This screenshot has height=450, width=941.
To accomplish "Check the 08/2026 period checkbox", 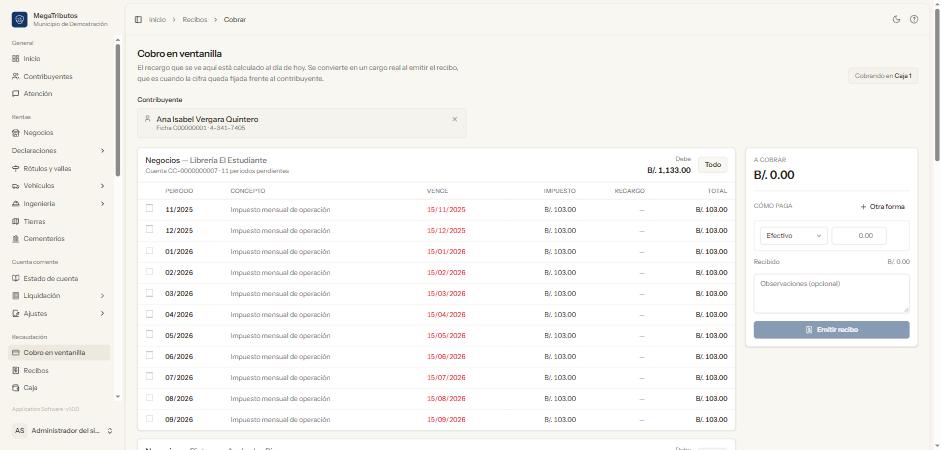I will click(149, 397).
